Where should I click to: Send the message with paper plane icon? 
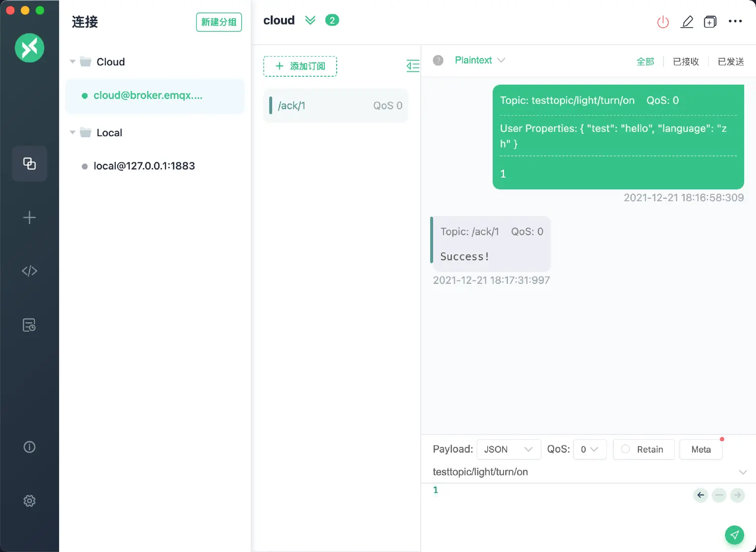tap(734, 535)
